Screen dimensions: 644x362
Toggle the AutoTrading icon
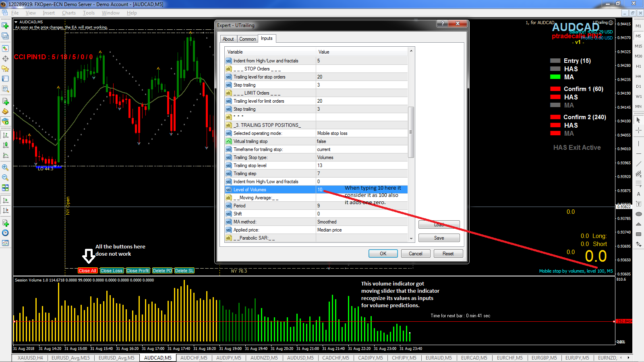click(5, 121)
